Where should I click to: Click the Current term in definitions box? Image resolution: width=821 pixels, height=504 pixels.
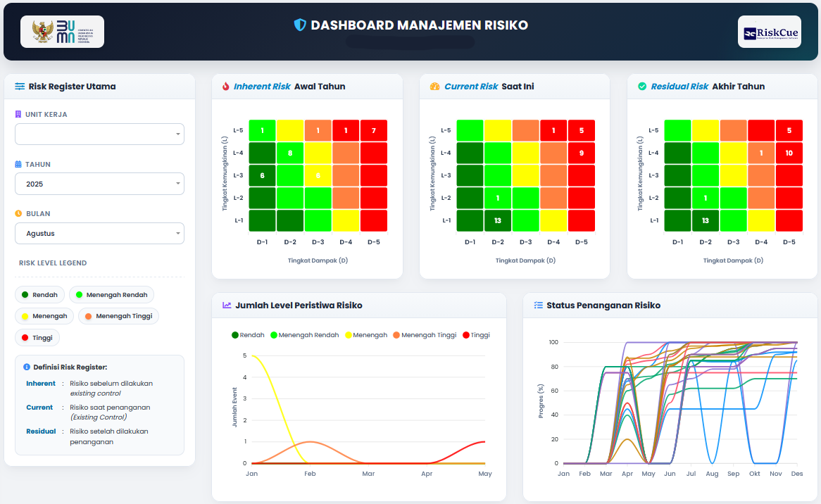click(x=39, y=408)
